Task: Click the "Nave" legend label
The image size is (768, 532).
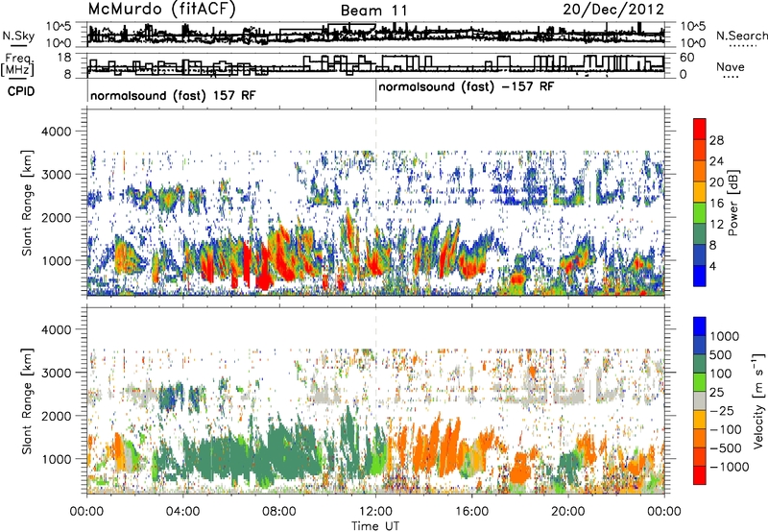Action: (x=730, y=67)
